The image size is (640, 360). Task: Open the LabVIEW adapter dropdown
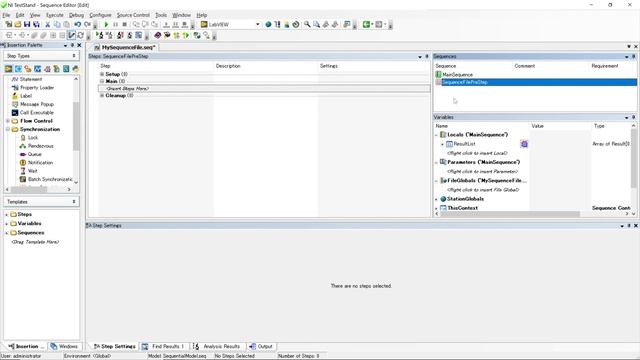point(258,24)
